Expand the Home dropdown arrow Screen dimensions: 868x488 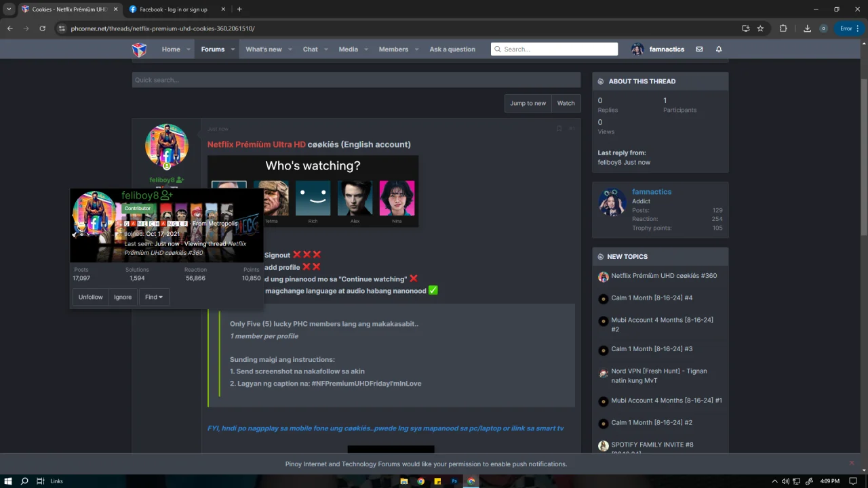[x=188, y=49]
